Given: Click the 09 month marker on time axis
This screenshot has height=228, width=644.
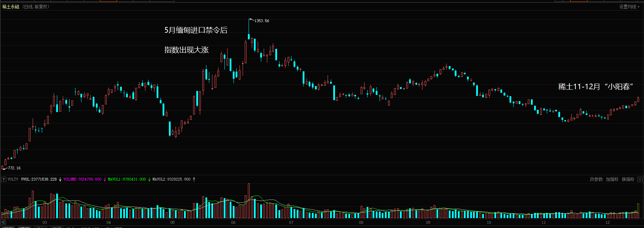Looking at the screenshot, I should [x=428, y=222].
